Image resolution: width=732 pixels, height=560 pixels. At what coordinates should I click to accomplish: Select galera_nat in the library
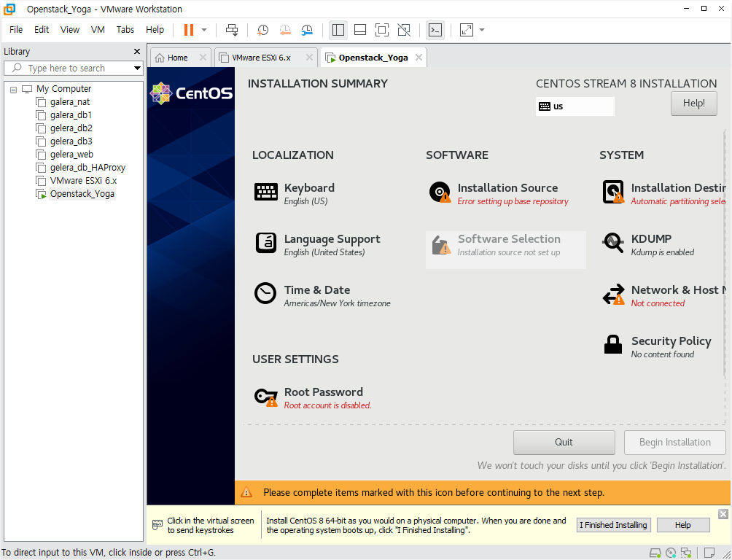tap(69, 102)
